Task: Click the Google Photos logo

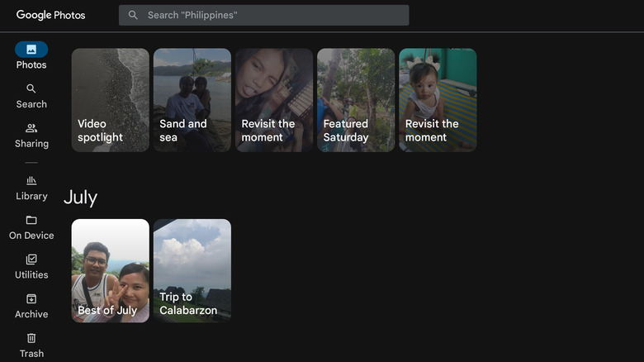Action: pyautogui.click(x=50, y=15)
